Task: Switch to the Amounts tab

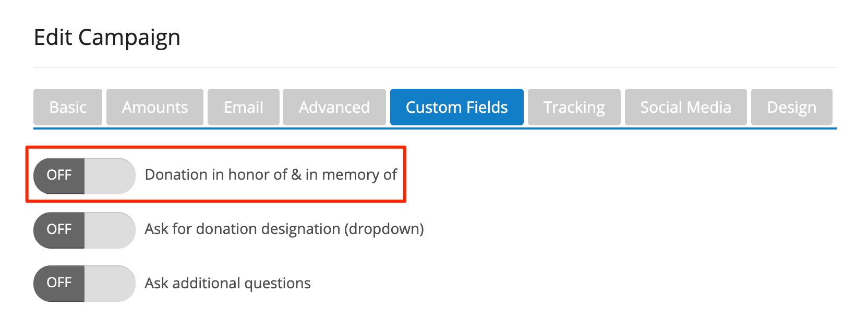Action: [x=155, y=107]
